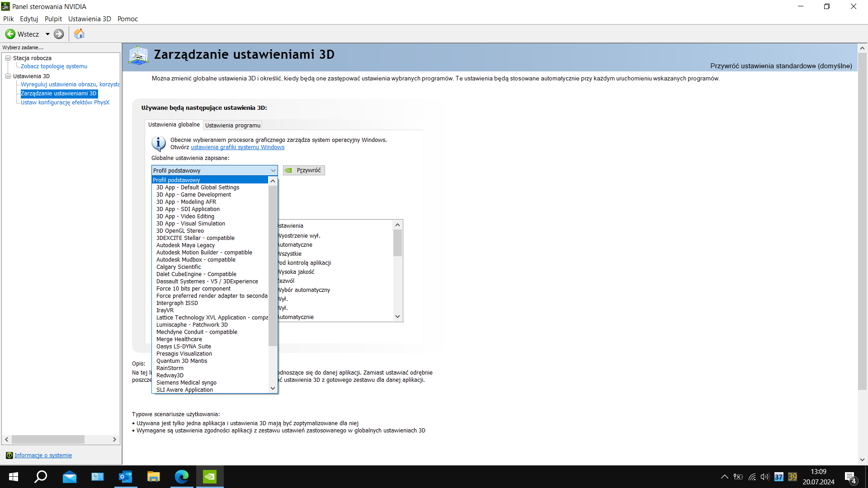This screenshot has width=868, height=488.
Task: Click the taskbar icon between Mail and Outlook
Action: click(x=98, y=477)
